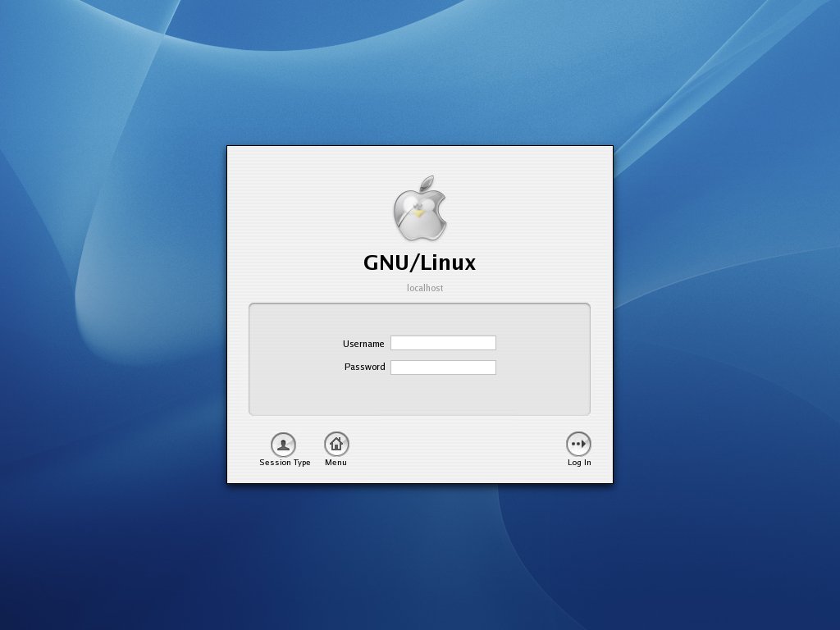Focus the Username input field
840x630 pixels.
point(443,343)
